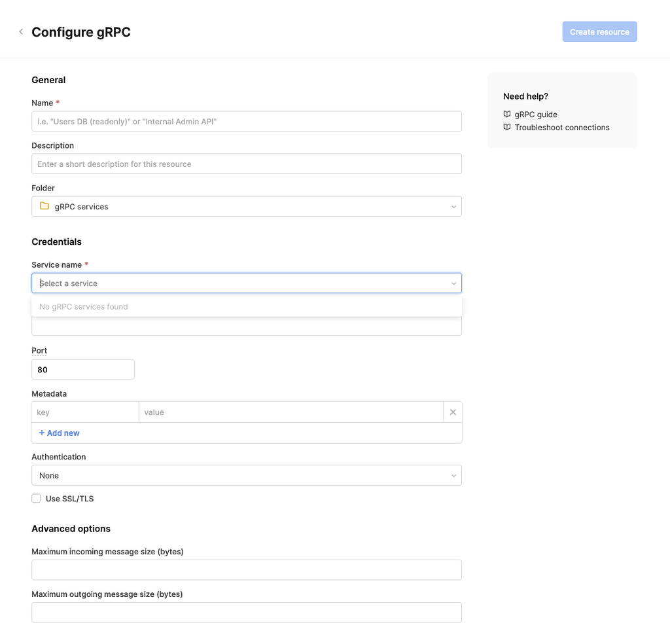
Task: Click the Create resource button
Action: point(599,31)
